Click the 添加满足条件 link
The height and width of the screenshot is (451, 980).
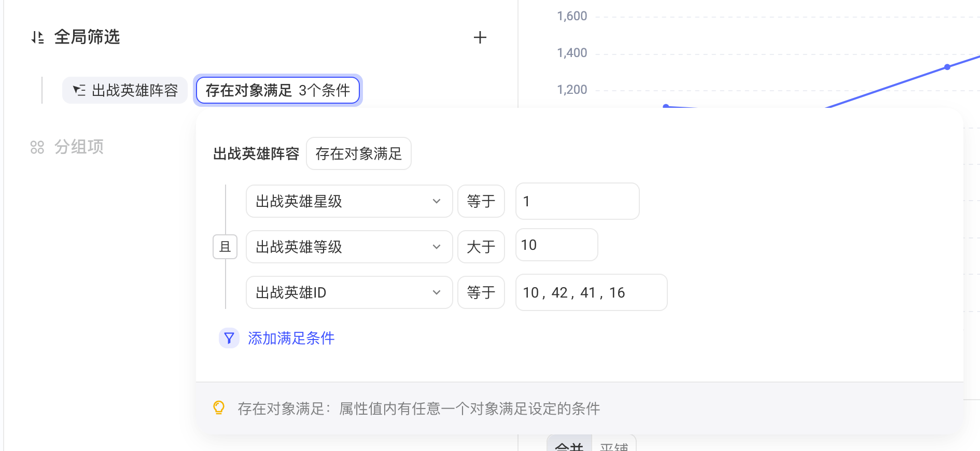[x=291, y=338]
